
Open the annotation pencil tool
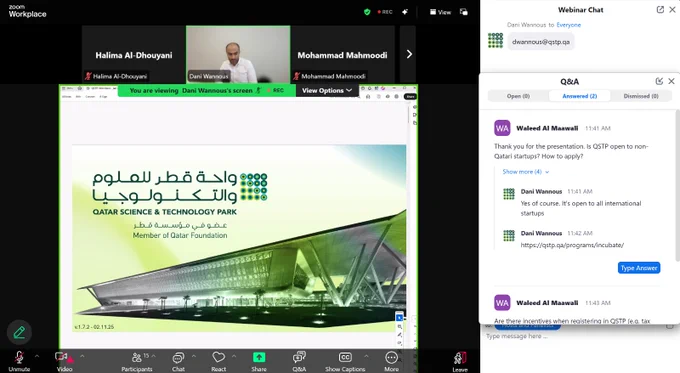click(x=19, y=333)
